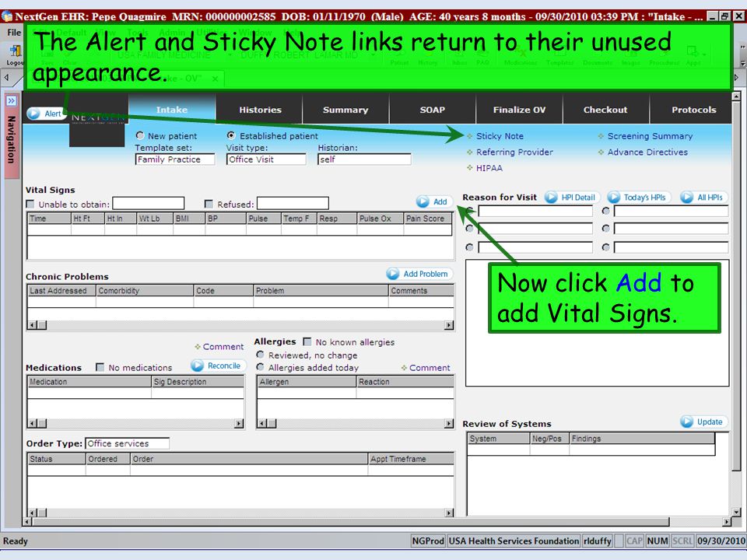Open the HIPAA link
747x560 pixels.
[x=489, y=168]
